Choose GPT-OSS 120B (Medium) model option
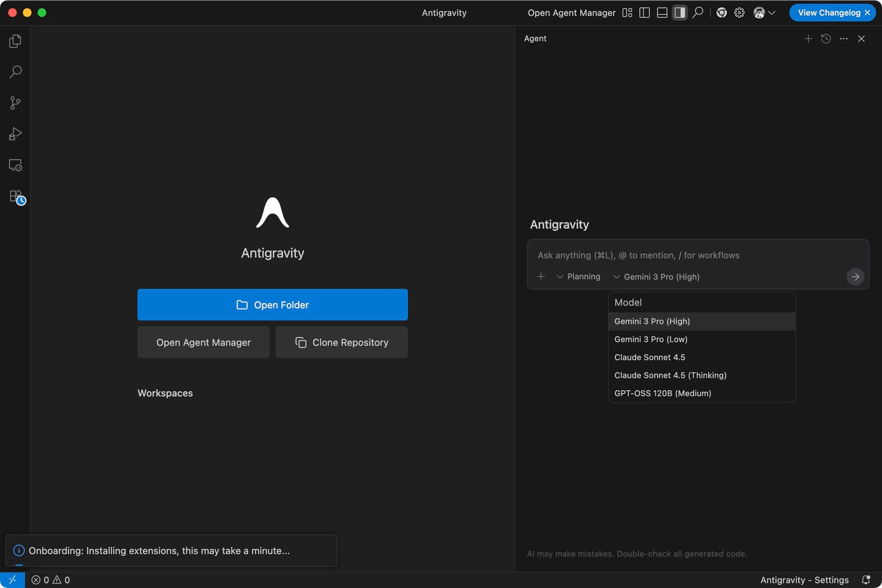882x588 pixels. [x=662, y=393]
